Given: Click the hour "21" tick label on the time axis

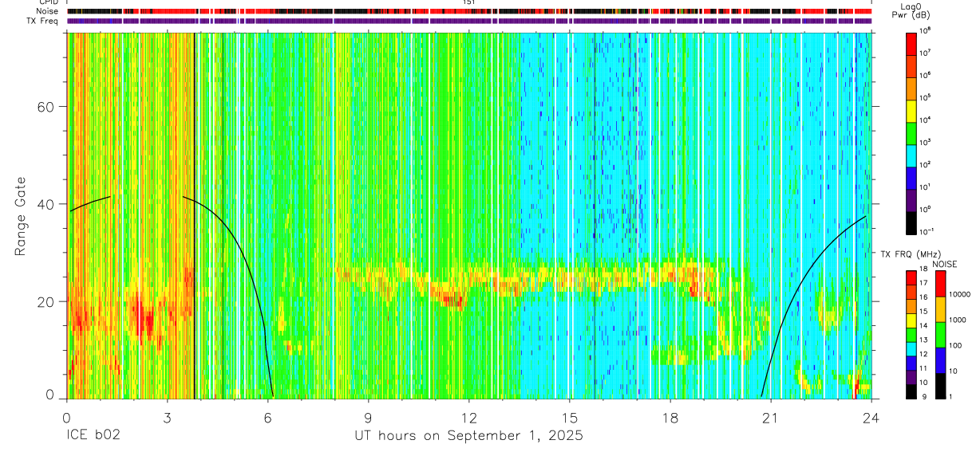Looking at the screenshot, I should coord(771,417).
